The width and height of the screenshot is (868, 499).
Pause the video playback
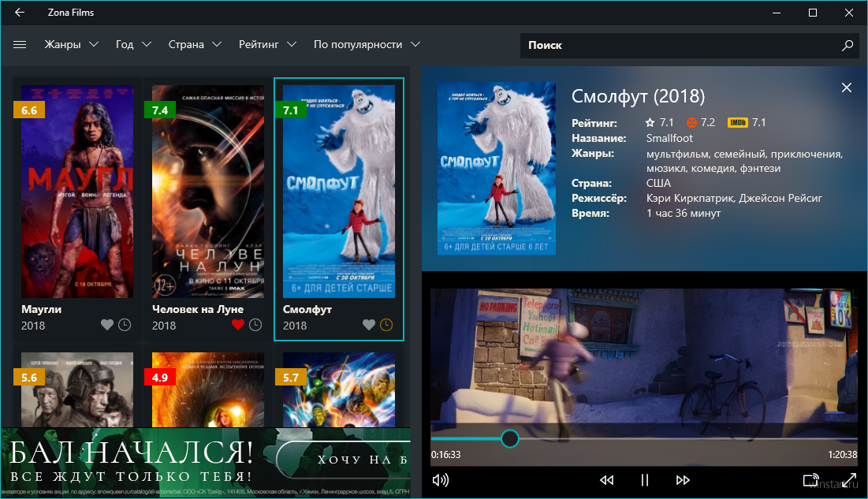(644, 480)
